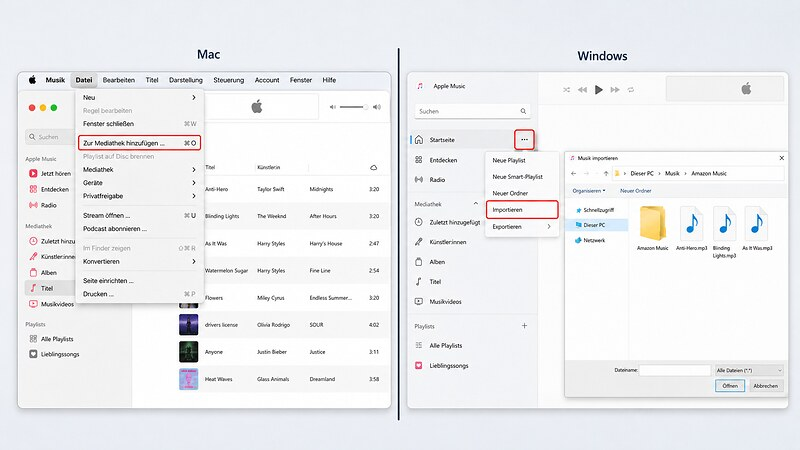Click the 'Heat Waves' album artwork

[188, 379]
